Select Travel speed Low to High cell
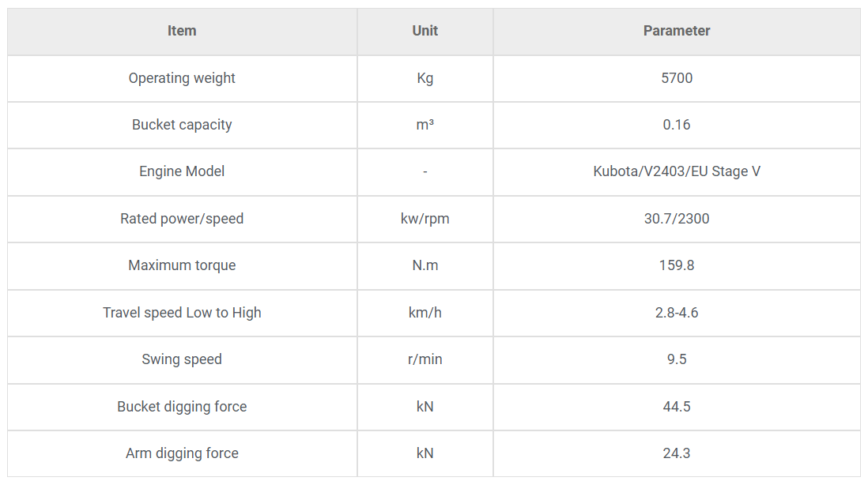 coord(182,313)
